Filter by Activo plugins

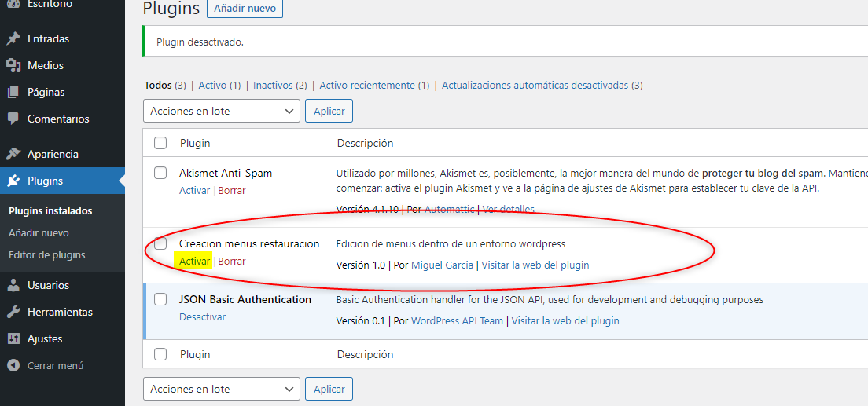click(x=212, y=85)
